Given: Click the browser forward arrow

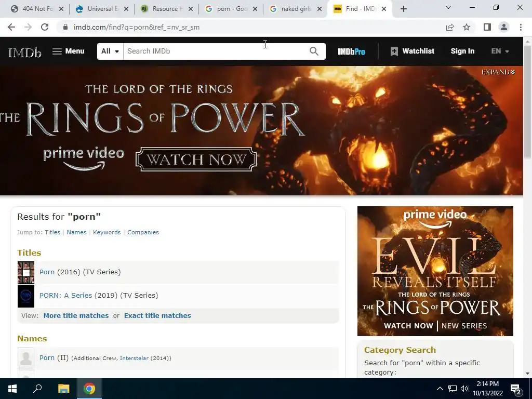Looking at the screenshot, I should pyautogui.click(x=28, y=27).
